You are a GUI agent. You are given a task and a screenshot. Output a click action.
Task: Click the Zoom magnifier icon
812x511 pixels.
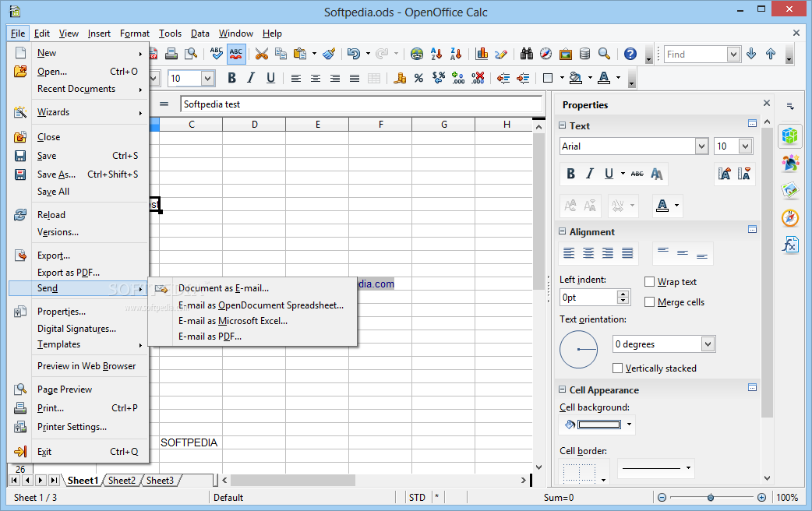(604, 53)
